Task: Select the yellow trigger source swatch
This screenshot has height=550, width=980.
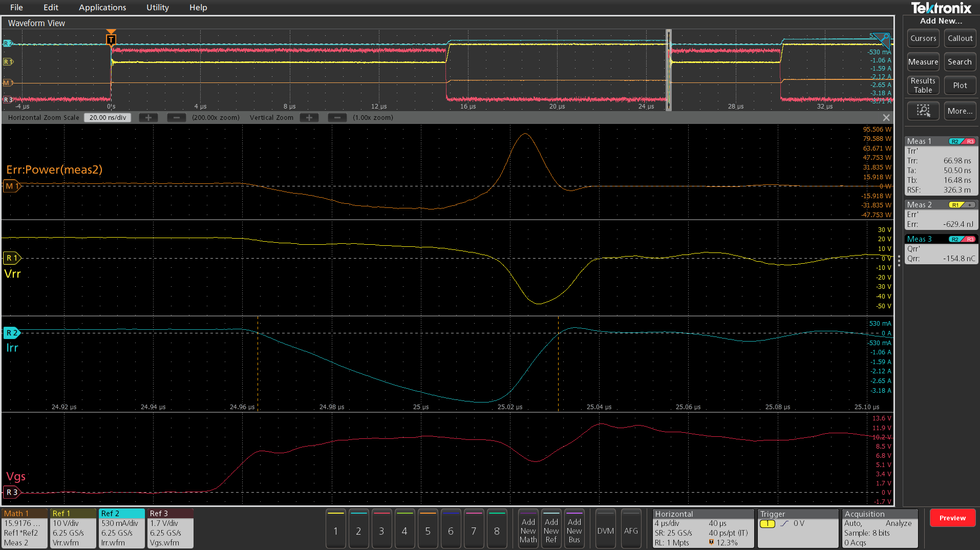Action: point(766,523)
